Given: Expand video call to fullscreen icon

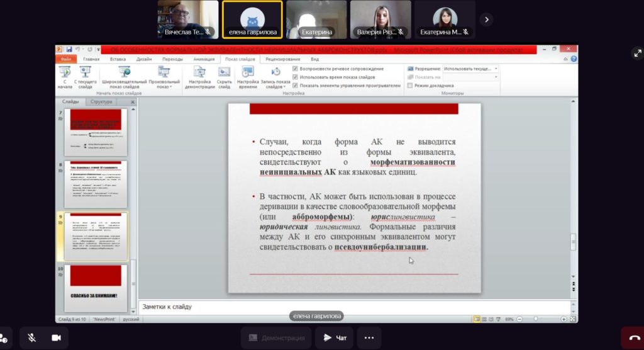Looking at the screenshot, I should (638, 53).
